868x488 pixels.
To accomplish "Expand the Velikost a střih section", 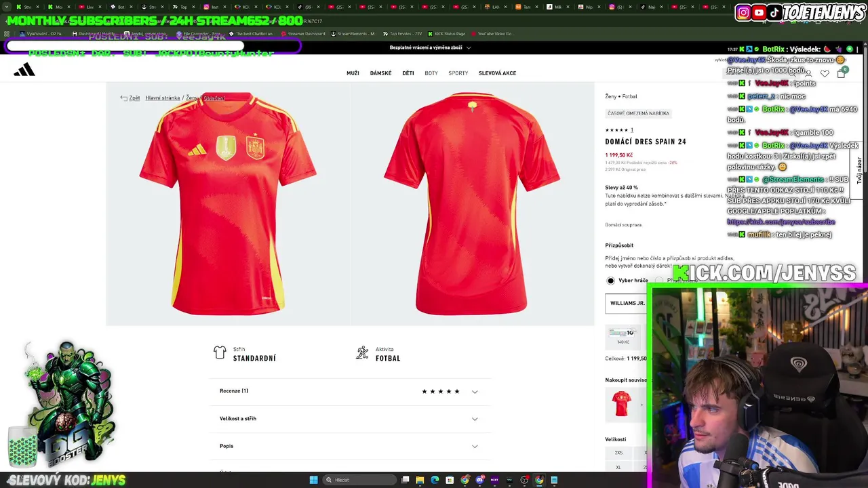I will pos(349,419).
